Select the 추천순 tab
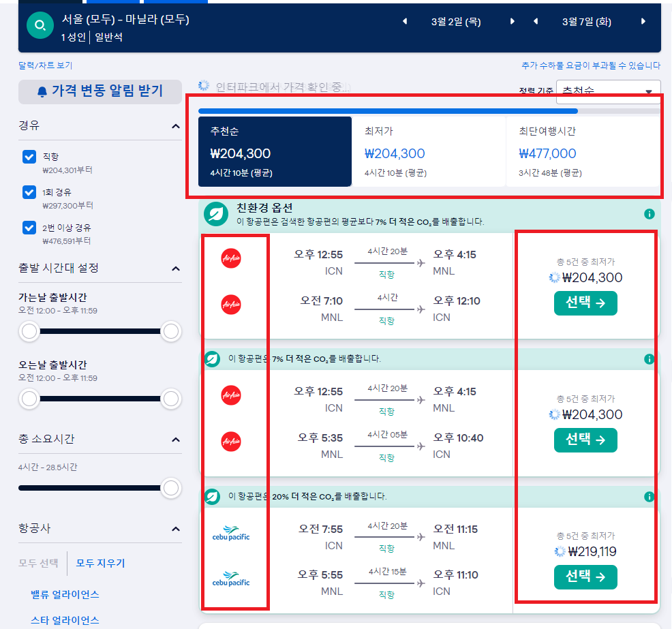672x629 pixels. pyautogui.click(x=275, y=152)
